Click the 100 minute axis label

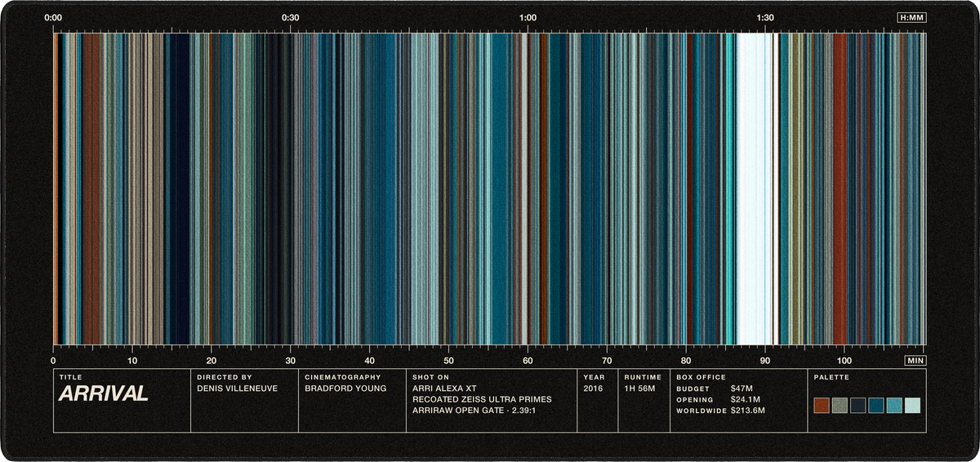click(844, 360)
